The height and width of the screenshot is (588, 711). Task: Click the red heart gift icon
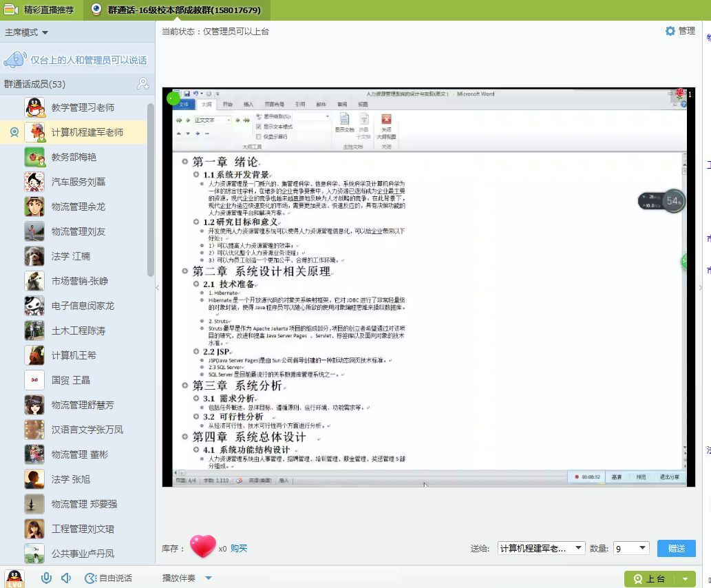point(202,547)
